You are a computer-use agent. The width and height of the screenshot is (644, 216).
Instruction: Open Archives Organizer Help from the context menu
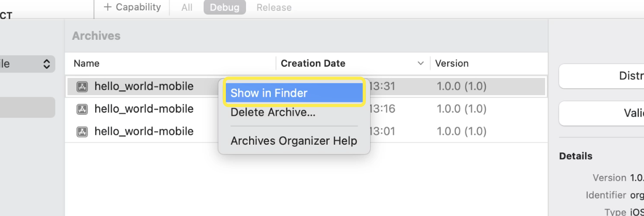click(294, 141)
